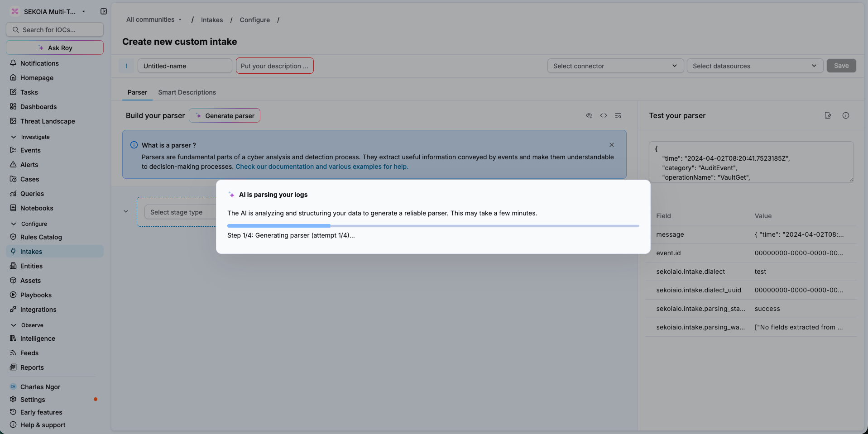Open the All communities dropdown
Screen dimensions: 868x434
point(154,19)
